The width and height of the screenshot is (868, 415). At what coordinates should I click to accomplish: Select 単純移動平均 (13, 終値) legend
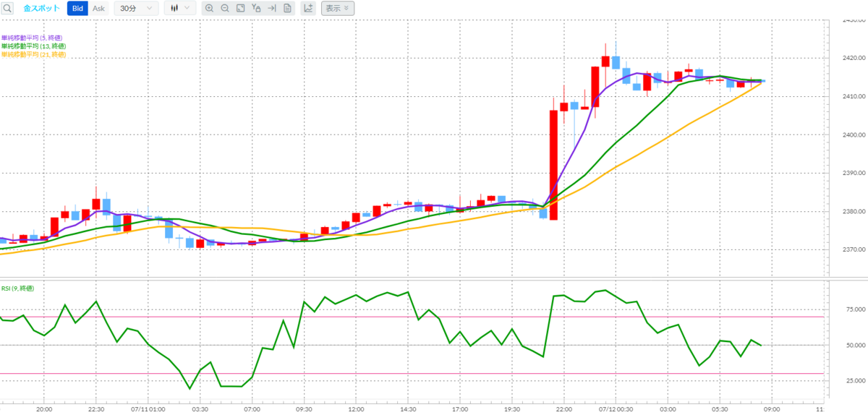35,46
